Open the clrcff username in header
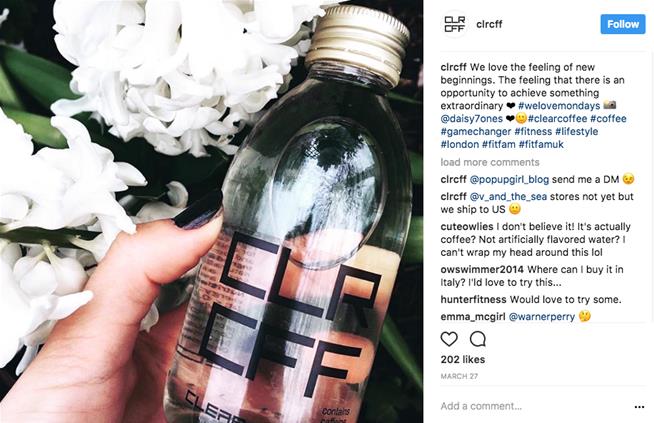Image resolution: width=654 pixels, height=423 pixels. [x=489, y=24]
